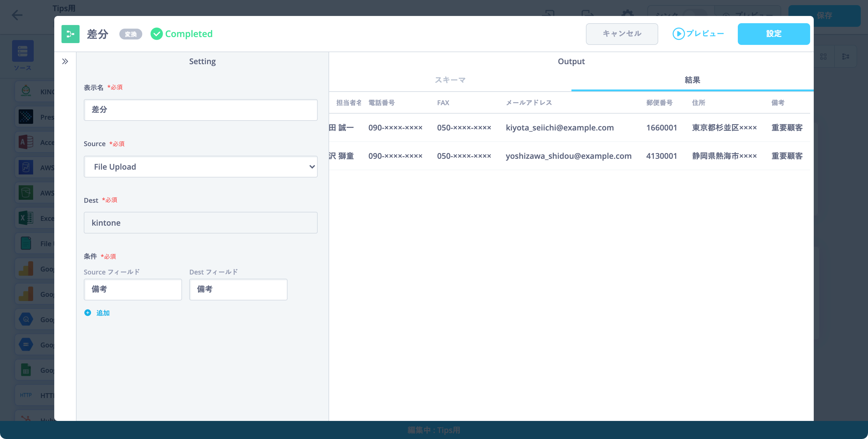The height and width of the screenshot is (439, 868).
Task: Click the 静岡県熱海市×××× address cell
Action: [x=725, y=156]
